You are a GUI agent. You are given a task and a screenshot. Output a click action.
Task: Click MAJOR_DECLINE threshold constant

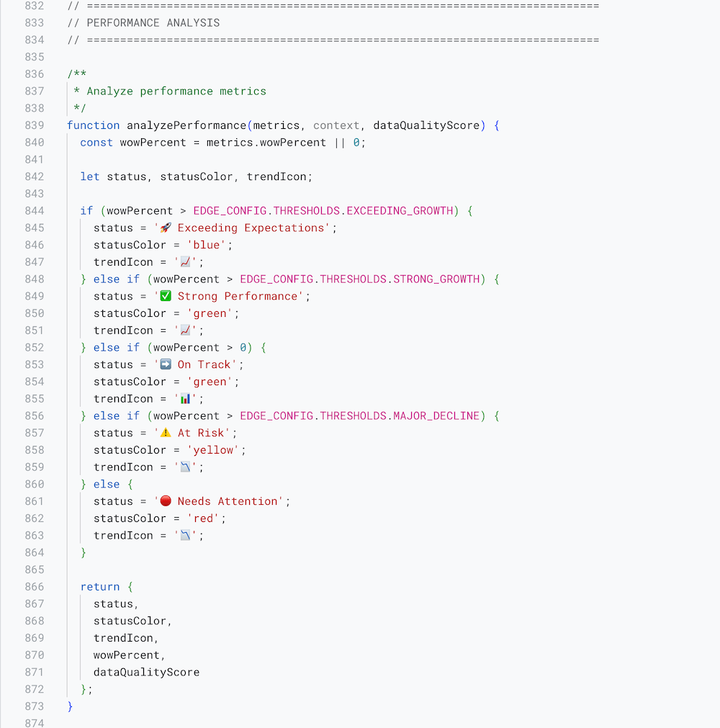436,415
